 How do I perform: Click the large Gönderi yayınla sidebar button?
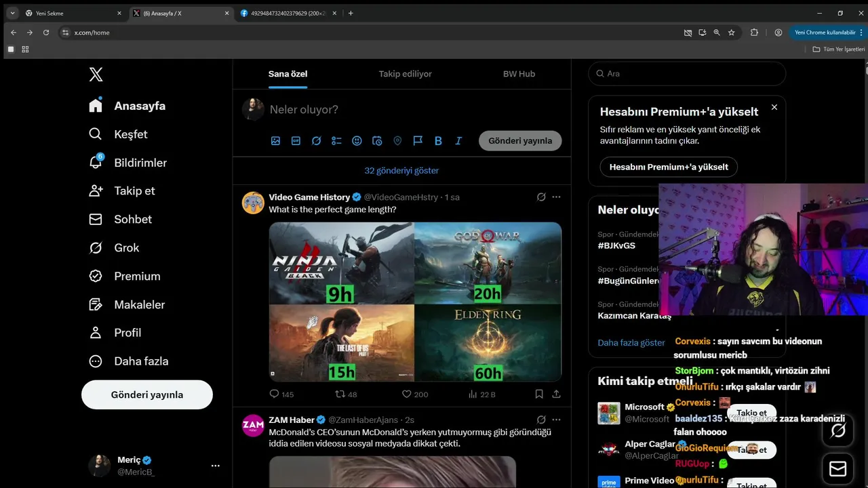pos(147,394)
